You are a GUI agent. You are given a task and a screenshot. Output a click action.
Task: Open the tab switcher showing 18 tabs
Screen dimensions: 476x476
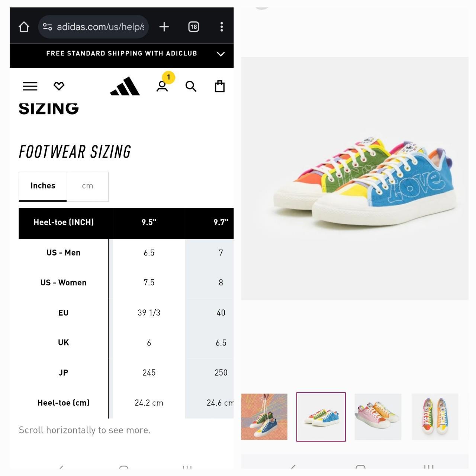(193, 27)
